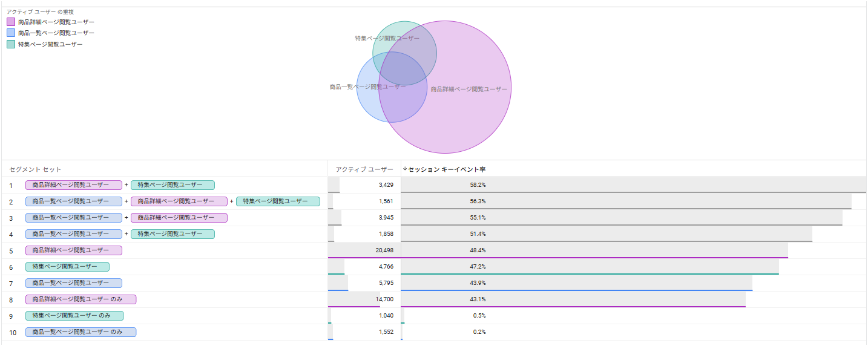The width and height of the screenshot is (868, 346).
Task: Select the 商品一覧ページ閲覧ユーザー label in the Venn diagram
Action: (367, 86)
